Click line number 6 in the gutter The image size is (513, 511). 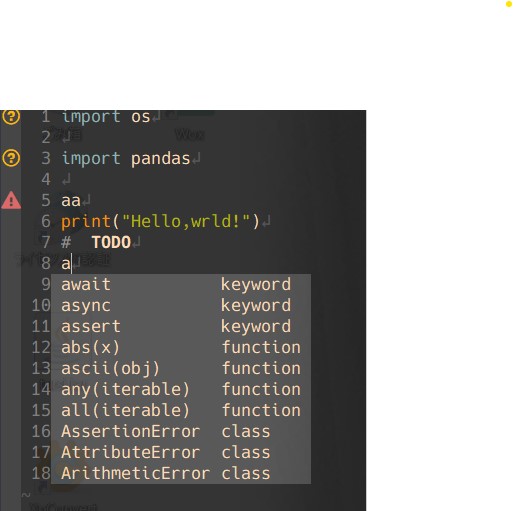(x=46, y=221)
